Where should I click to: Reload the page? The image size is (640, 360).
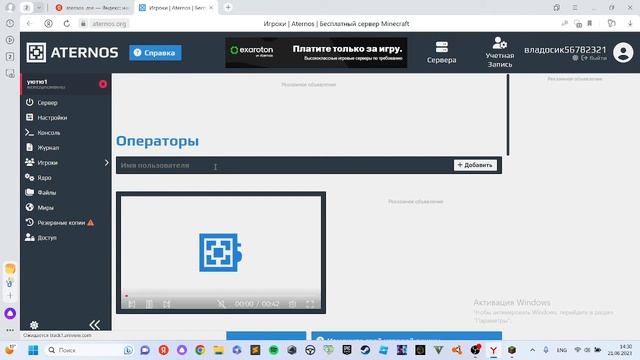pyautogui.click(x=67, y=24)
